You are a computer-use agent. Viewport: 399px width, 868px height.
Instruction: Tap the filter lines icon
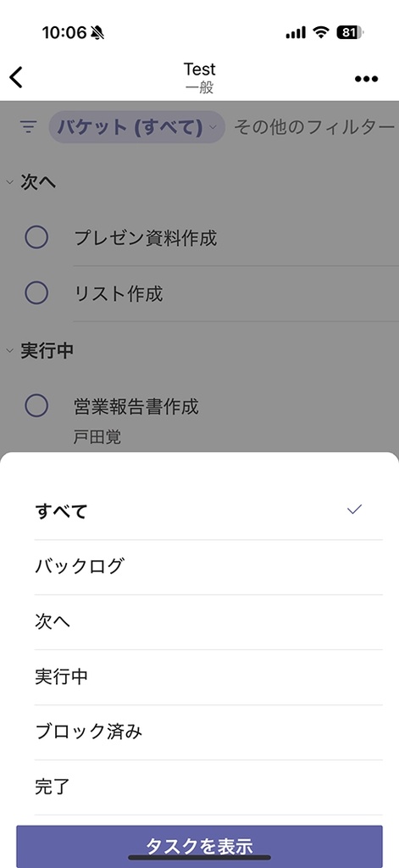click(x=28, y=127)
